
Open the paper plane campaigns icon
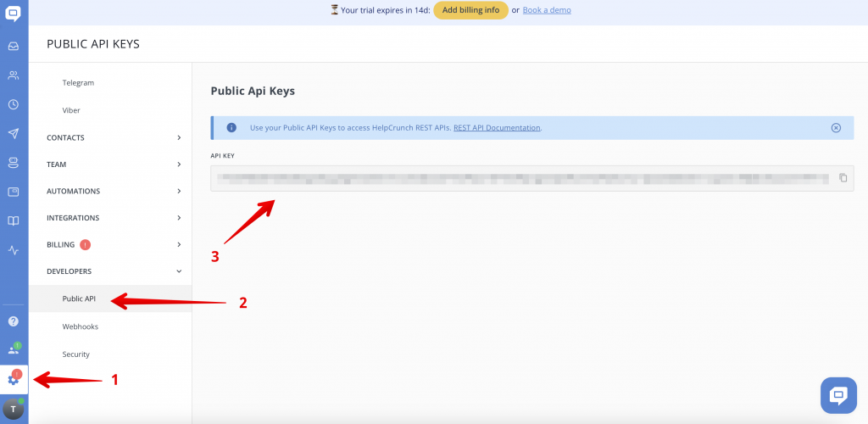(14, 133)
